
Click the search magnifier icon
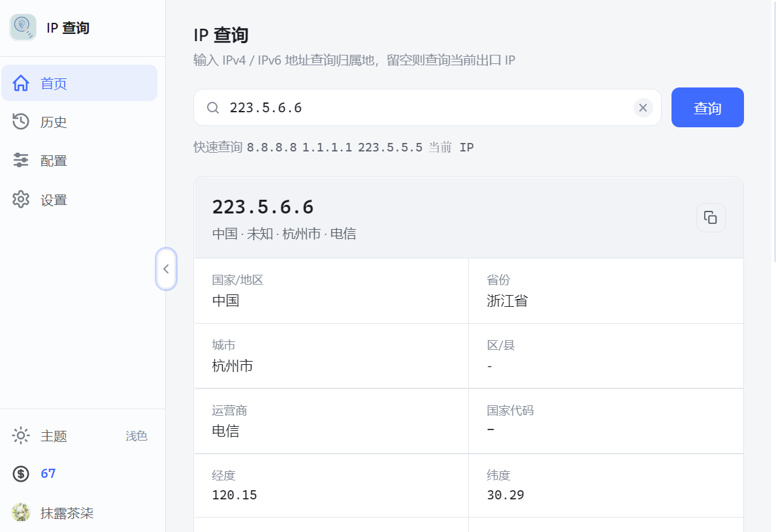coord(213,108)
